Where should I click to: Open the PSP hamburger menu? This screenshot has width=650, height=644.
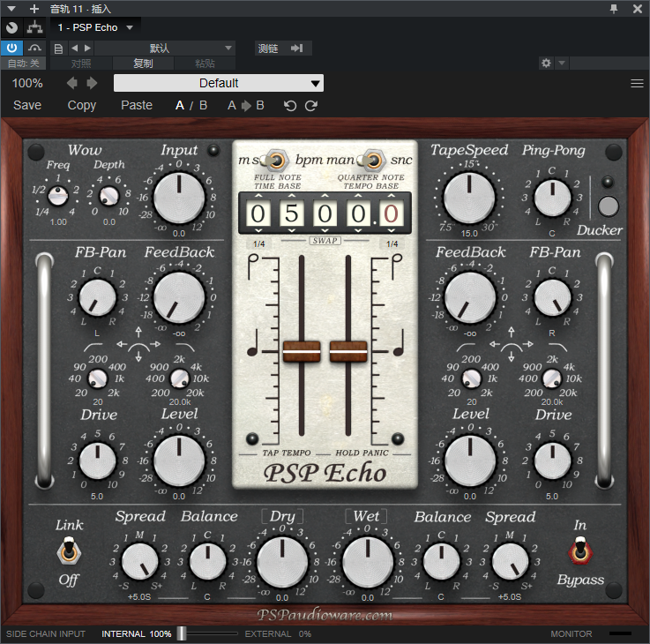coord(637,83)
